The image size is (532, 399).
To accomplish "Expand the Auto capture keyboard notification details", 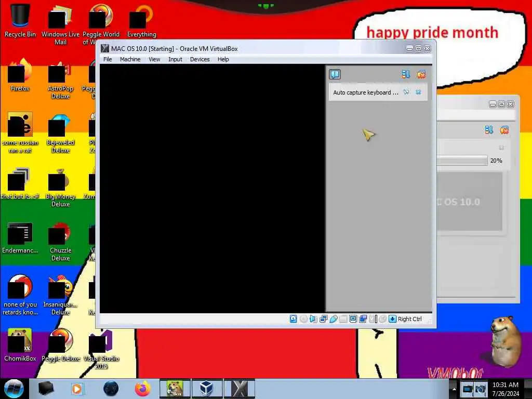I will tap(406, 92).
